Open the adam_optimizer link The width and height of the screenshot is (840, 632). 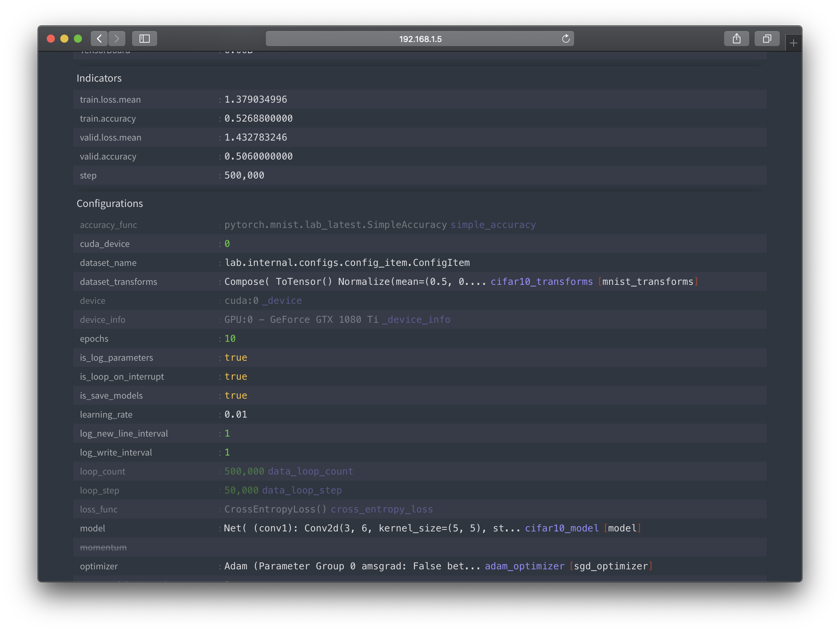click(x=524, y=566)
